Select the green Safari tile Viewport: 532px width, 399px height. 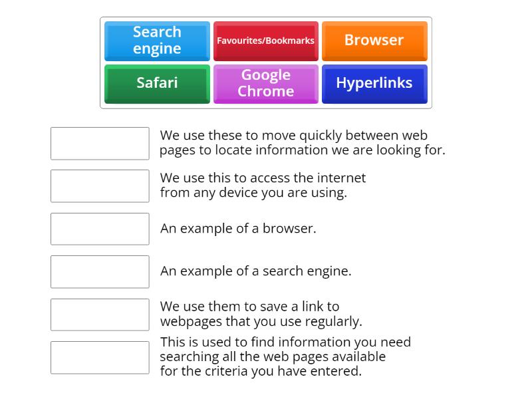tap(157, 83)
